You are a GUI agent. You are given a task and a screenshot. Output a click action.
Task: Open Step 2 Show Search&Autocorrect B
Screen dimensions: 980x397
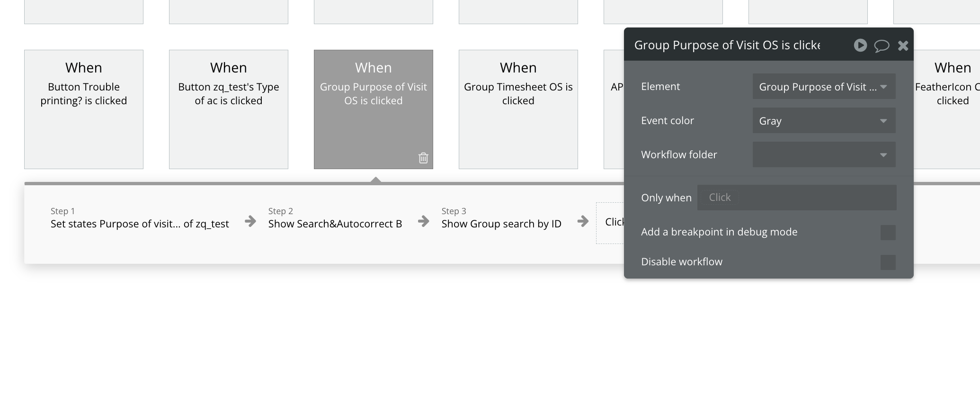pyautogui.click(x=335, y=218)
